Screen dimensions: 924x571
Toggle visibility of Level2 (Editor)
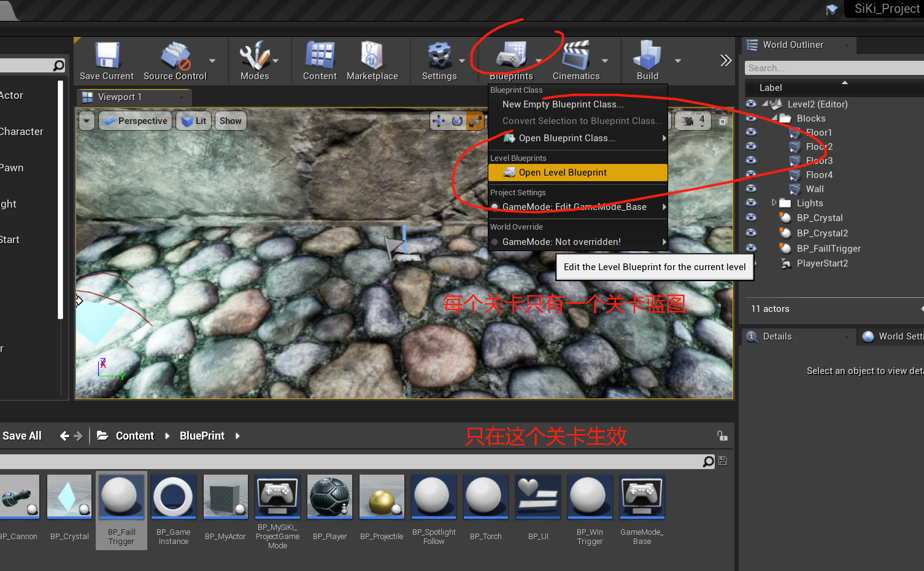click(751, 104)
